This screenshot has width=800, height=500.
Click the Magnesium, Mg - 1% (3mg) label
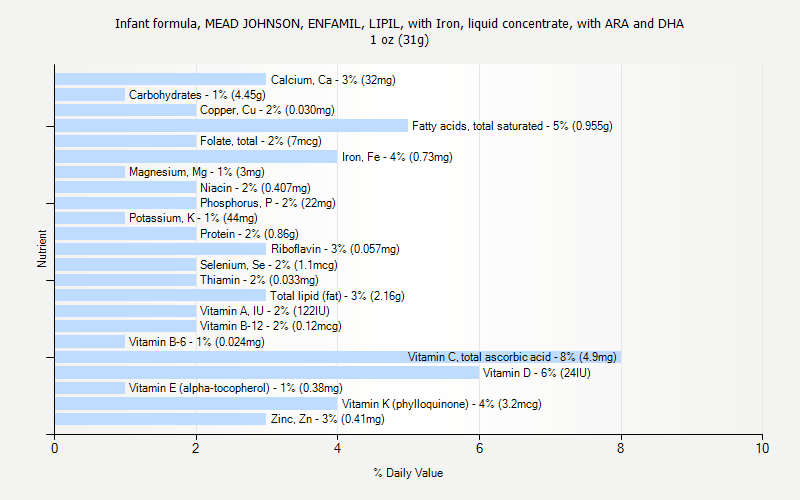197,172
